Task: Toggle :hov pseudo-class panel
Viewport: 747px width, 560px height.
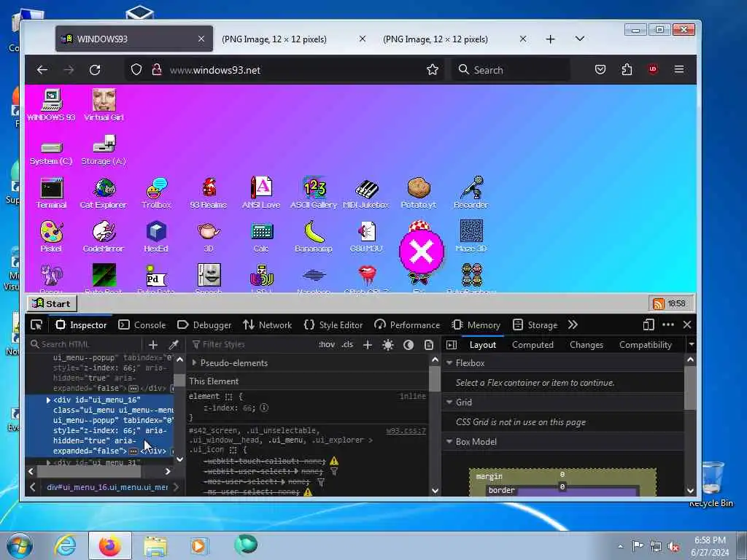Action: tap(327, 344)
